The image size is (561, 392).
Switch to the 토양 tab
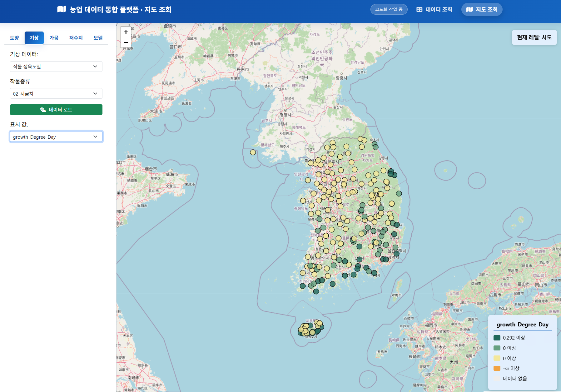click(x=14, y=37)
